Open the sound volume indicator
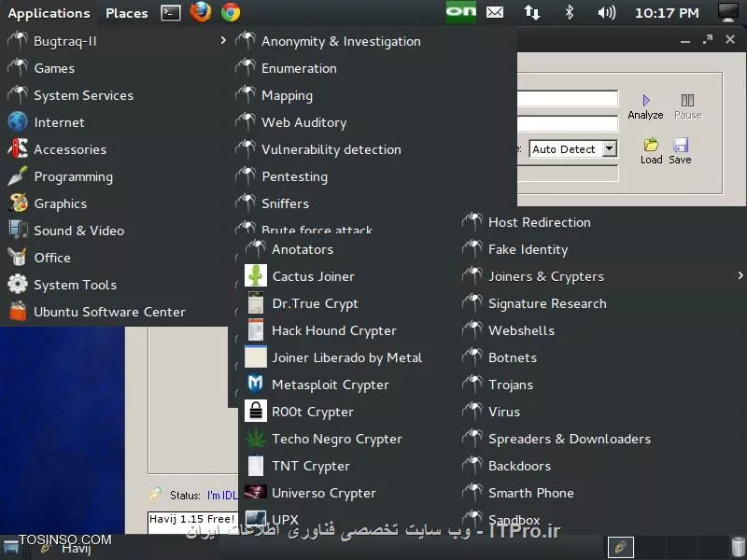Screen dimensions: 747x560 click(x=606, y=12)
